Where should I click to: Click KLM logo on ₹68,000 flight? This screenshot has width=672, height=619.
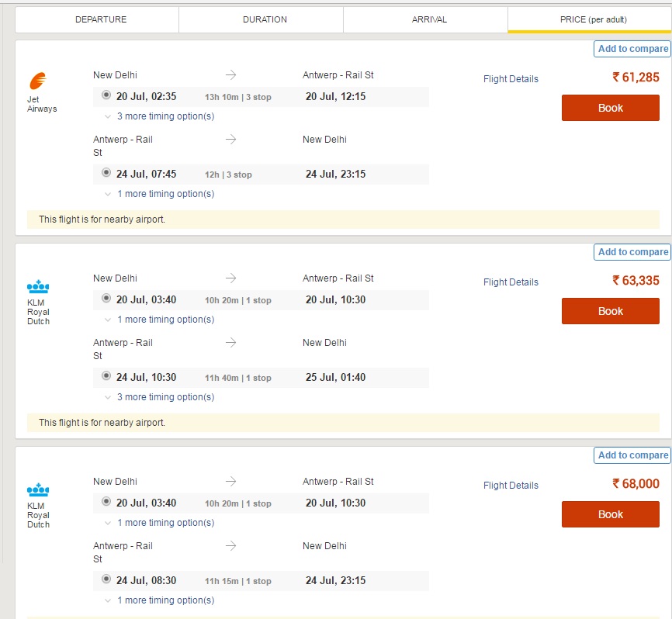[x=38, y=489]
